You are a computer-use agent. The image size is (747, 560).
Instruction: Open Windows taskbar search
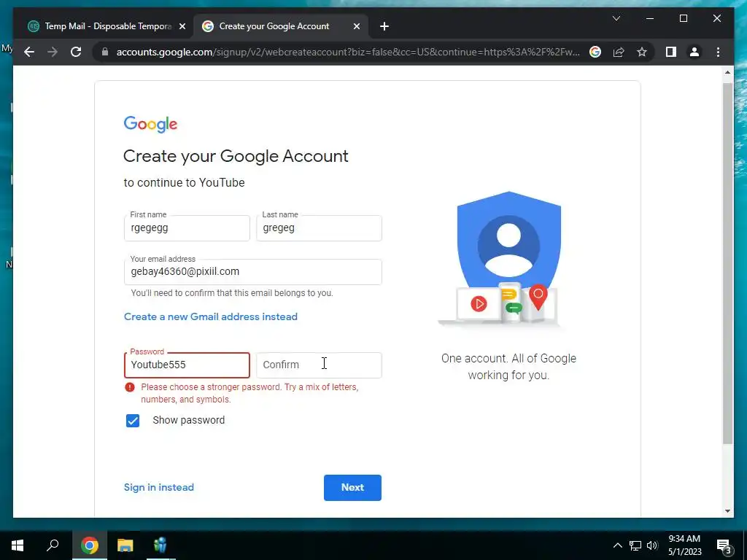(53, 545)
